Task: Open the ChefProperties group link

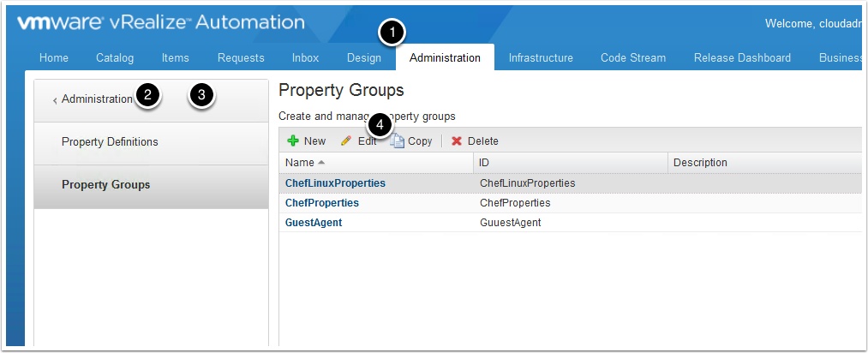Action: coord(321,203)
